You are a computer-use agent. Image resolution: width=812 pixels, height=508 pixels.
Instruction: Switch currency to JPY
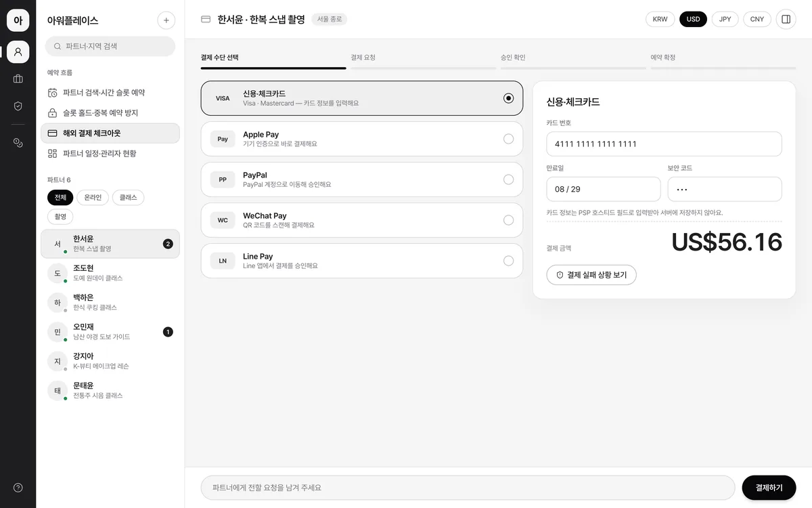(x=725, y=19)
